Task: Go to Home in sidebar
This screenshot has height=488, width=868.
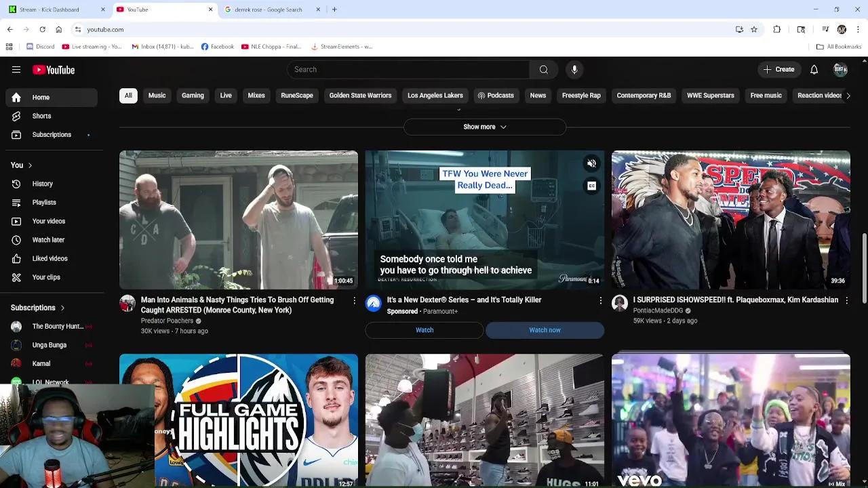Action: [x=52, y=98]
